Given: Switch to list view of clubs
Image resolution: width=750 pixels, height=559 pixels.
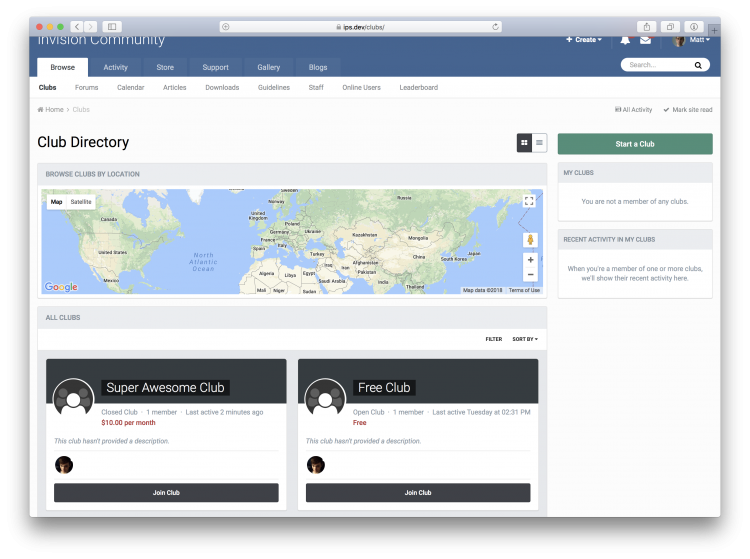Looking at the screenshot, I should tap(540, 142).
